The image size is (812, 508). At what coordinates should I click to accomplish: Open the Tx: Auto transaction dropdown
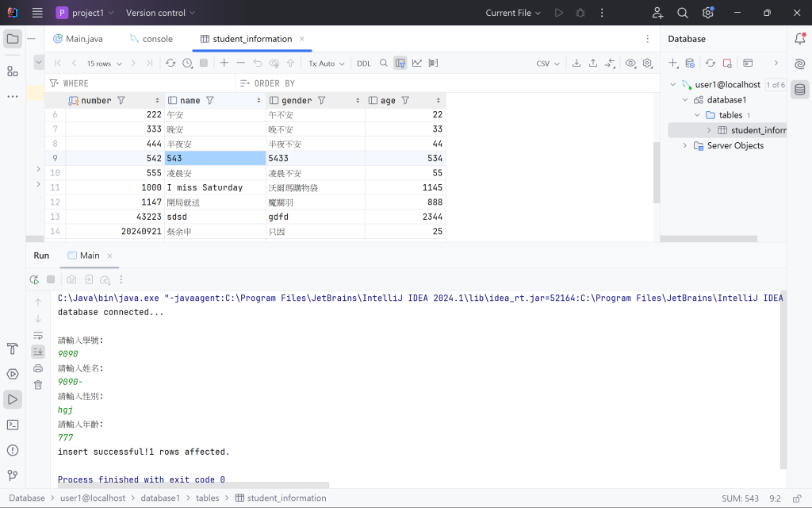[x=326, y=63]
